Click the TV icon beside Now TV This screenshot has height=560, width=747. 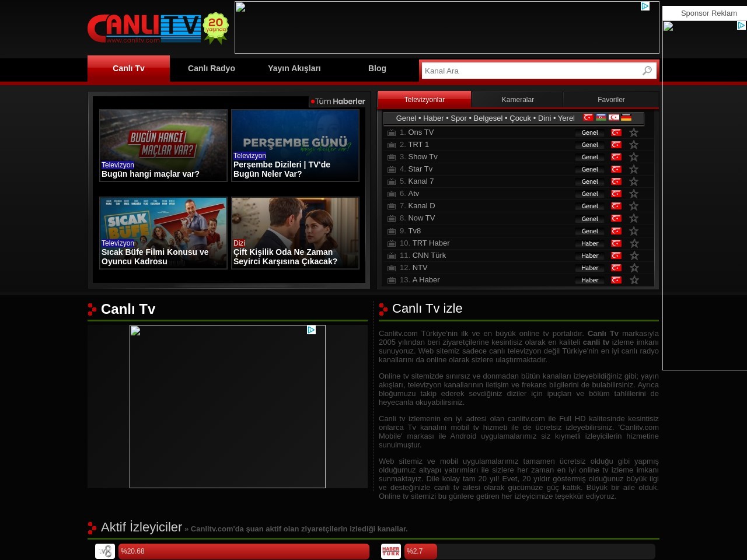[392, 219]
